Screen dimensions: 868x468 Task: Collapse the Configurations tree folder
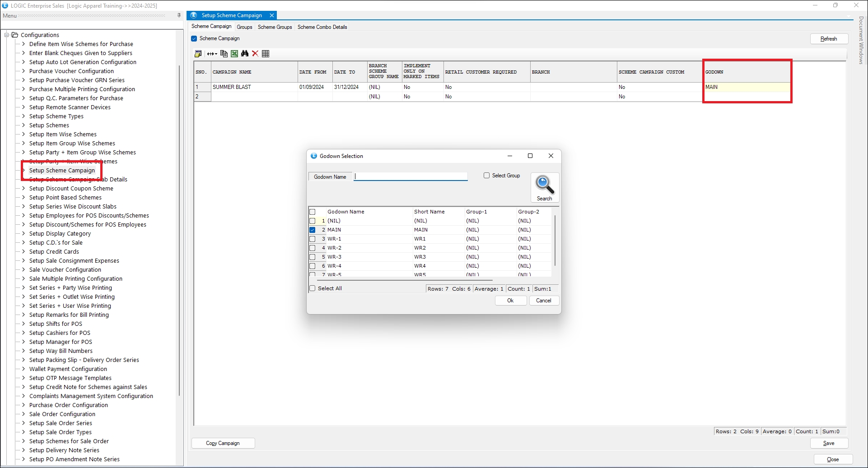pyautogui.click(x=7, y=35)
